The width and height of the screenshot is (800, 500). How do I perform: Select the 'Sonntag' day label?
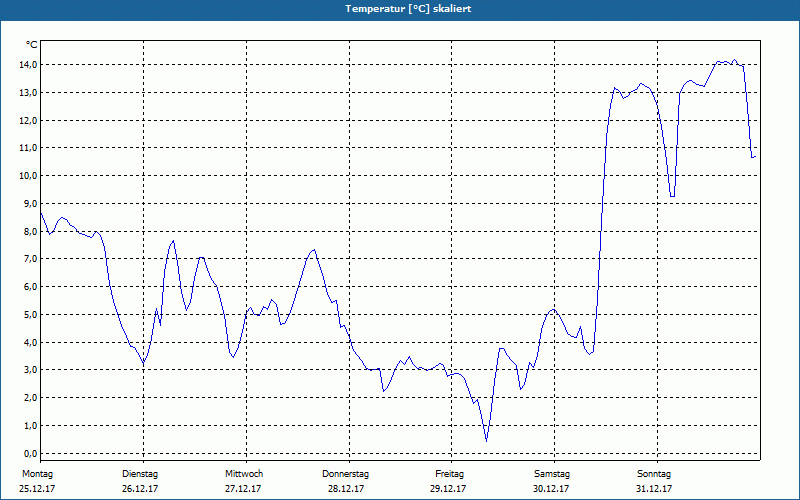[654, 474]
